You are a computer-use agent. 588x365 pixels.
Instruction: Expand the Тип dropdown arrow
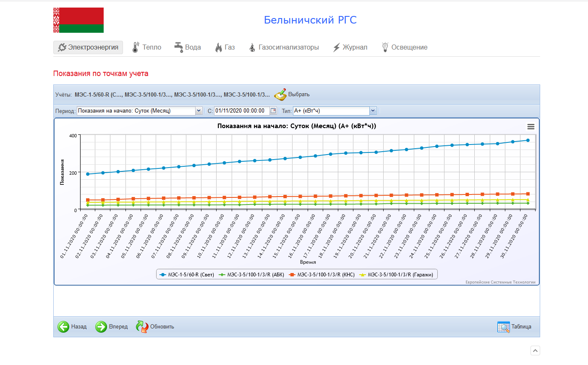[x=373, y=111]
